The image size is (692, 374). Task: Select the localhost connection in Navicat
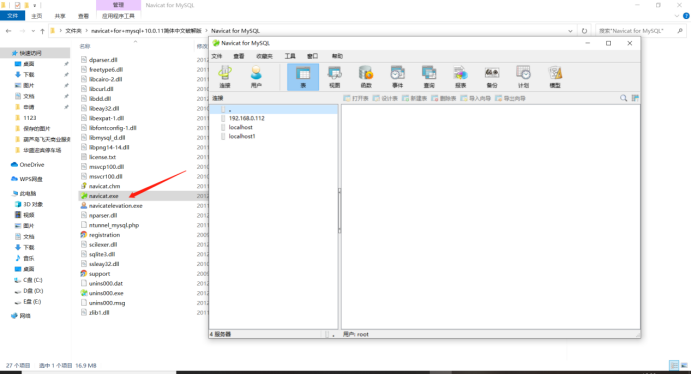[x=241, y=127]
